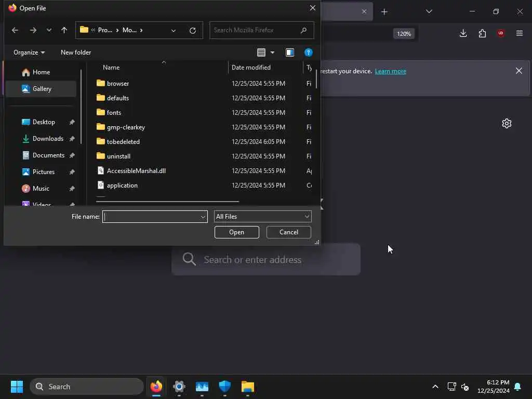Viewport: 532px width, 399px height.
Task: Select the gmp-clearkey folder
Action: click(126, 127)
